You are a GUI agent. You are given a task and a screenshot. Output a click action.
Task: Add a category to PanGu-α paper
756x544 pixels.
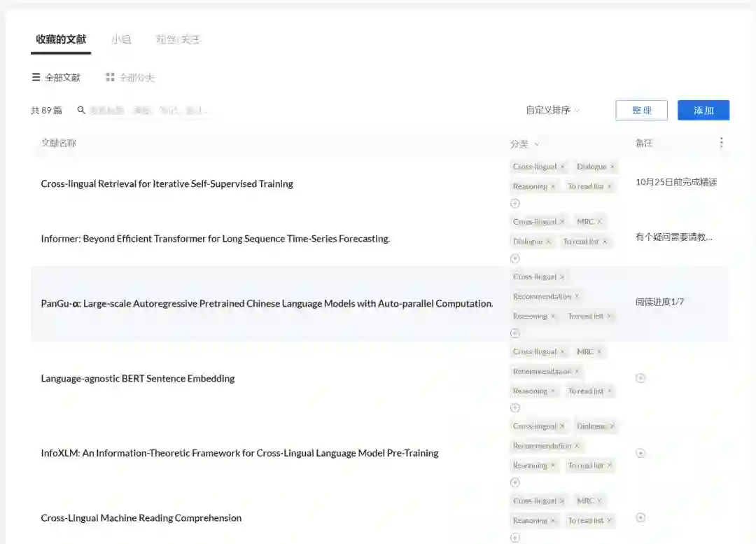pyautogui.click(x=515, y=333)
